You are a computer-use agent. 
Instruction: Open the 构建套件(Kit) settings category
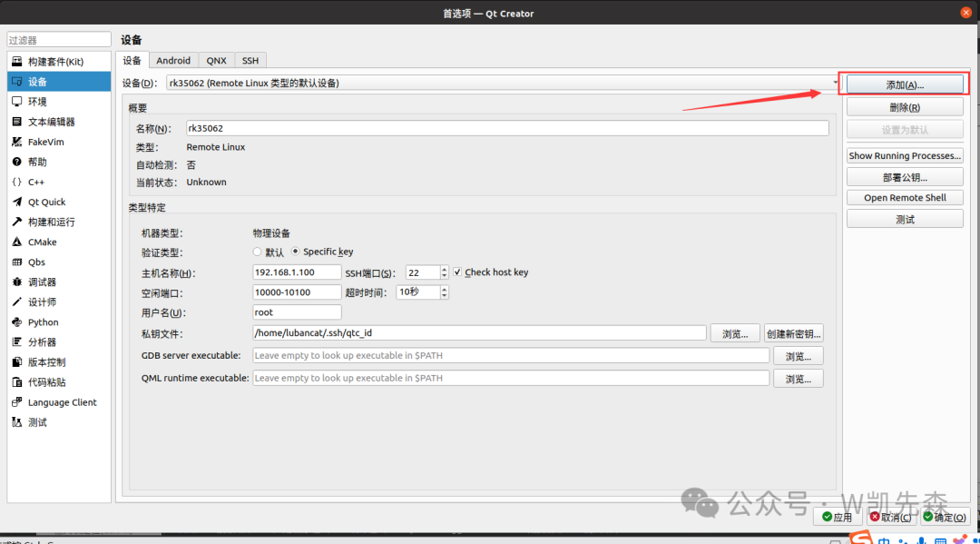[54, 62]
